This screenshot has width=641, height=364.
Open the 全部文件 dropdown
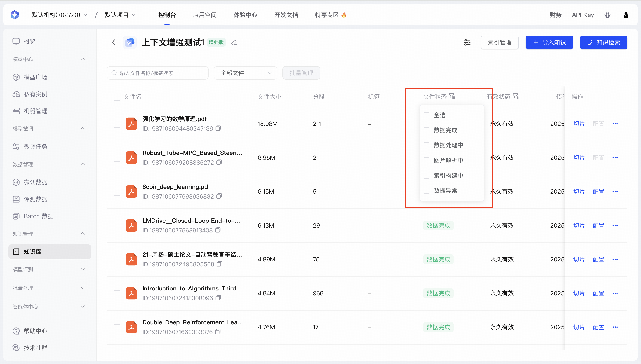click(245, 73)
